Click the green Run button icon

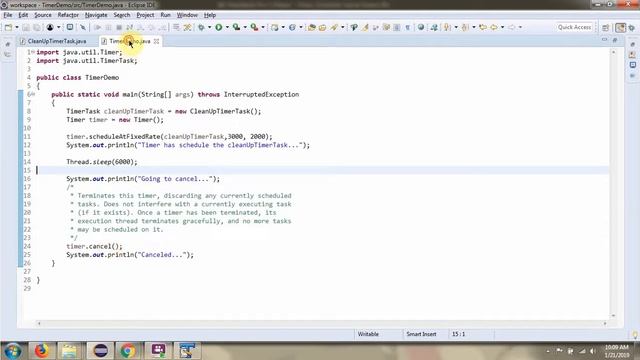click(x=219, y=27)
